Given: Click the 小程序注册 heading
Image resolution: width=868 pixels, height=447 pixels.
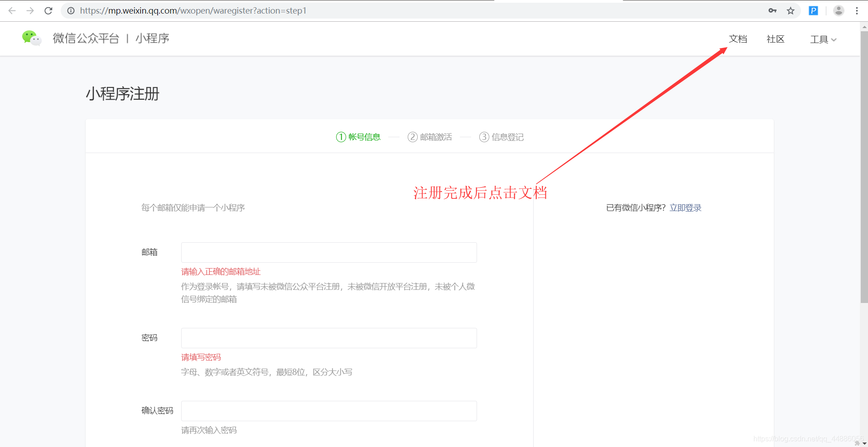Looking at the screenshot, I should pyautogui.click(x=123, y=94).
